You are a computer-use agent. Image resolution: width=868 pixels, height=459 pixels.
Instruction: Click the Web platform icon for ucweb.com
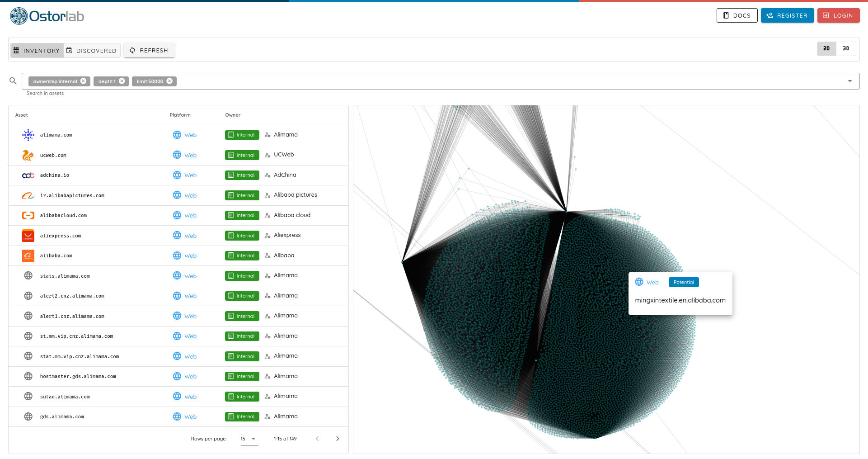177,155
